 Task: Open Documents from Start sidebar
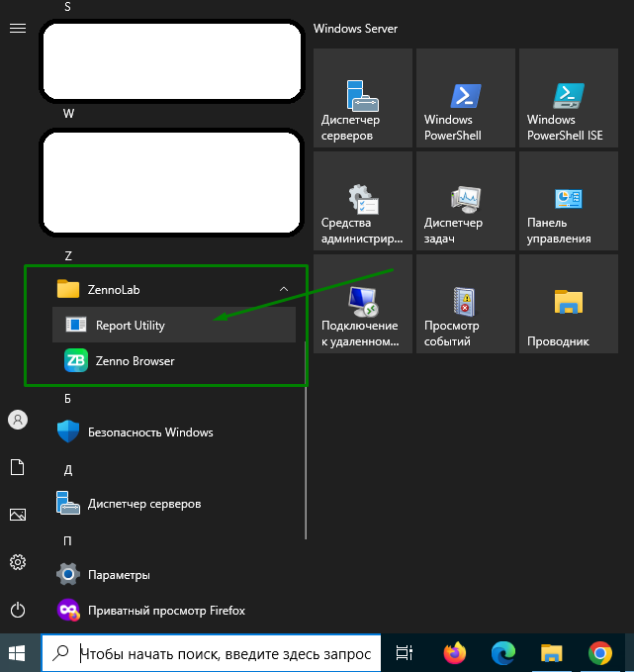18,467
